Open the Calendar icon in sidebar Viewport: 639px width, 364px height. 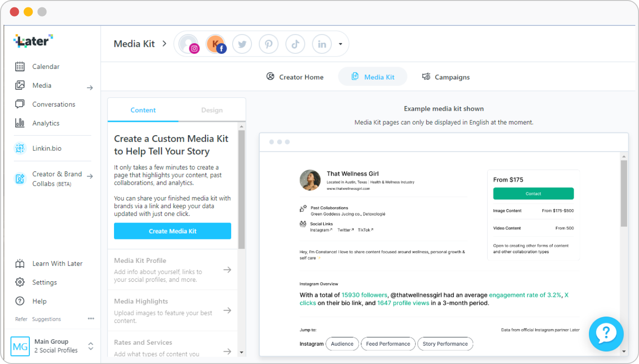pos(20,67)
